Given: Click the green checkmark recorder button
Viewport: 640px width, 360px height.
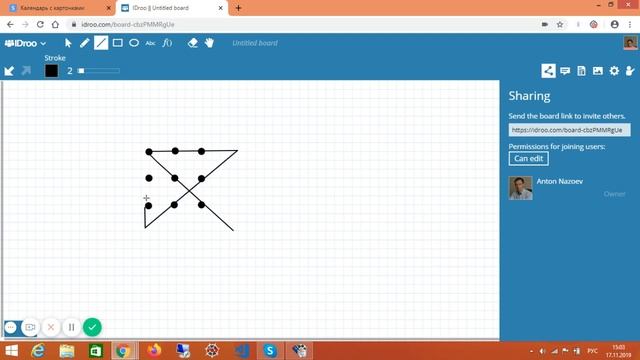Looking at the screenshot, I should (x=92, y=327).
